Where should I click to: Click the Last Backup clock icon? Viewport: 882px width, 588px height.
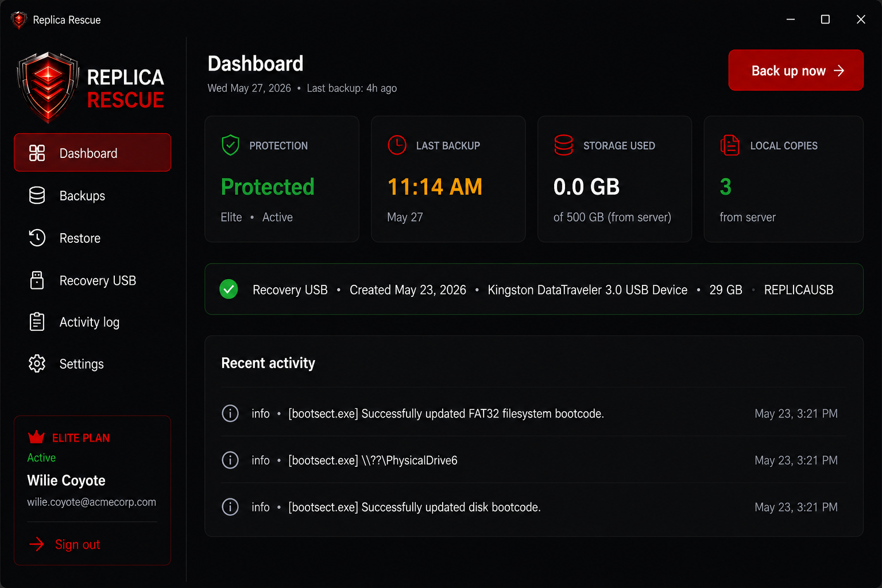(397, 145)
